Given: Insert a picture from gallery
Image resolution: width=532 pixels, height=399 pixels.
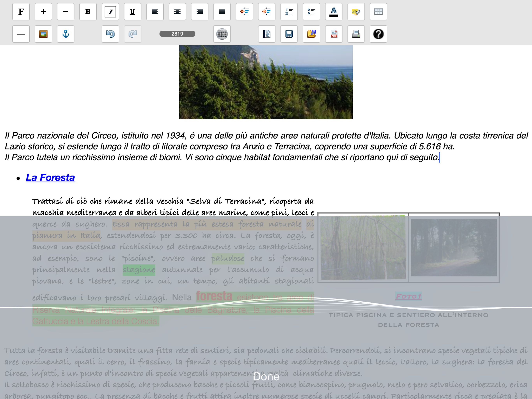Looking at the screenshot, I should (43, 34).
